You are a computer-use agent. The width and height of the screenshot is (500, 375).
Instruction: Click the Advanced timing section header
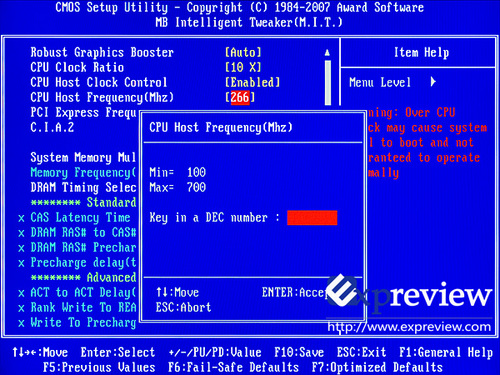coord(83,278)
